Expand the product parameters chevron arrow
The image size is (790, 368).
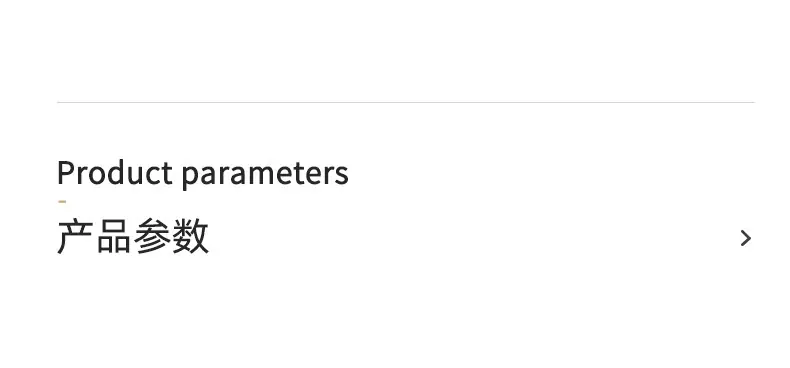[746, 238]
